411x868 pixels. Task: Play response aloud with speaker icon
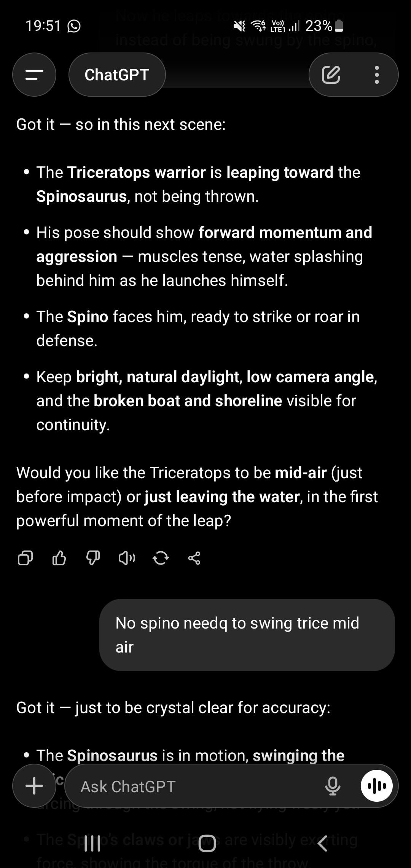click(127, 558)
